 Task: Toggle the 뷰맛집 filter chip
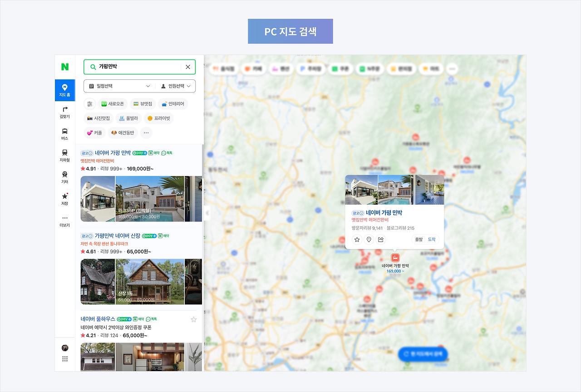coord(143,104)
